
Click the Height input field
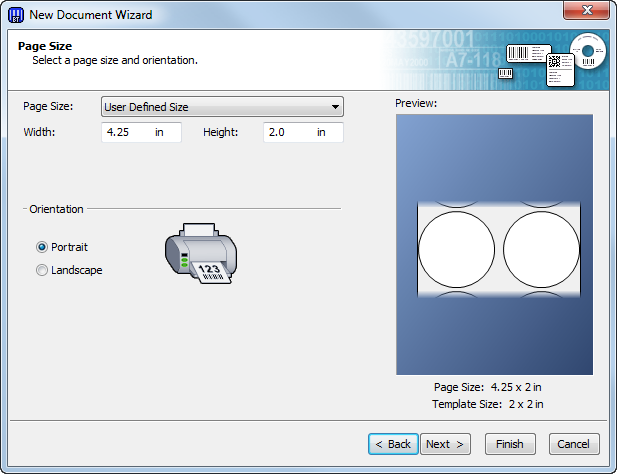303,132
